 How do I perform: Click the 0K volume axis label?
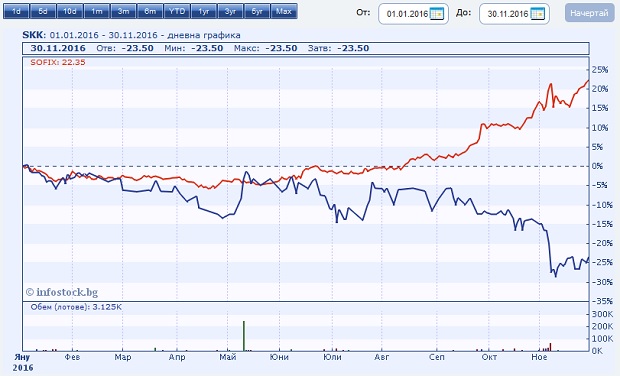click(x=597, y=351)
